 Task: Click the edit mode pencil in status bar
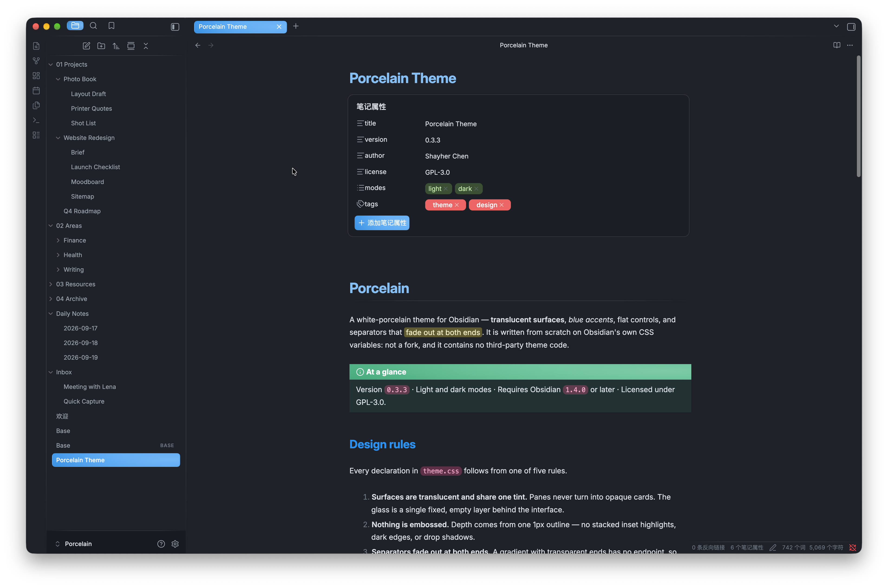click(772, 547)
